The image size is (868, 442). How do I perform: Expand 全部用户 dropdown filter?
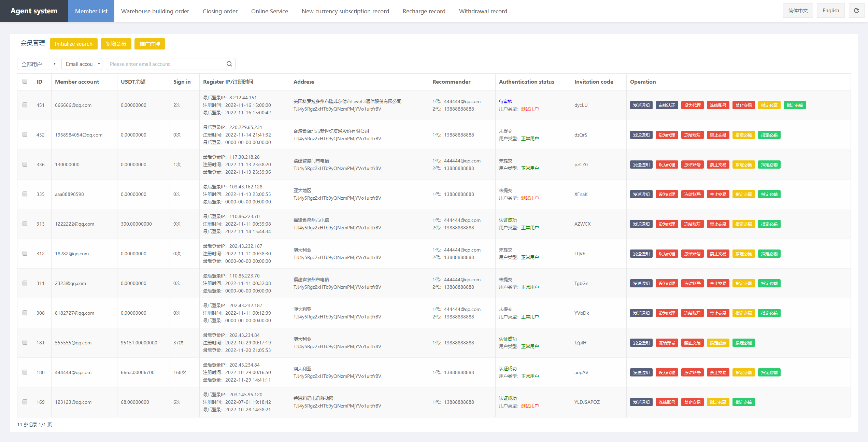(x=37, y=64)
